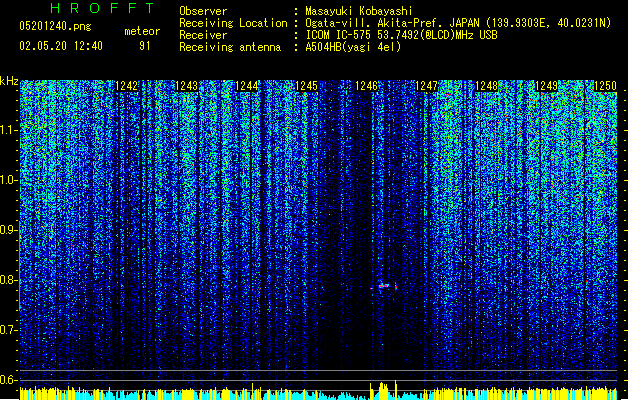Click the date stamp 02.05.20 12:40

tap(61, 46)
